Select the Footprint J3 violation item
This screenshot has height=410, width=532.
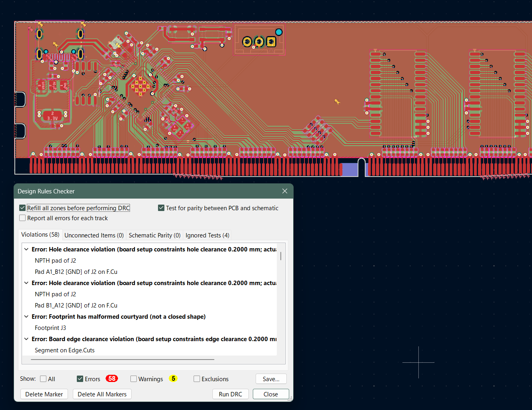pyautogui.click(x=50, y=328)
